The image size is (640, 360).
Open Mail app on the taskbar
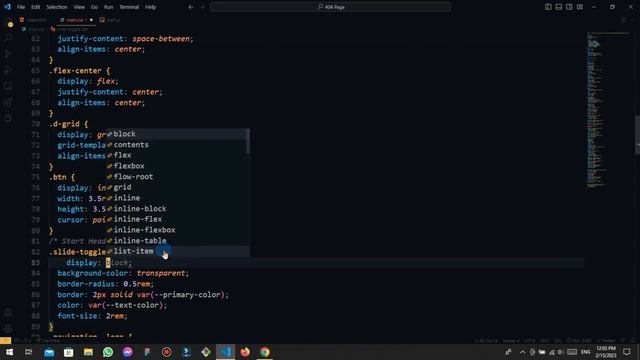[49, 352]
